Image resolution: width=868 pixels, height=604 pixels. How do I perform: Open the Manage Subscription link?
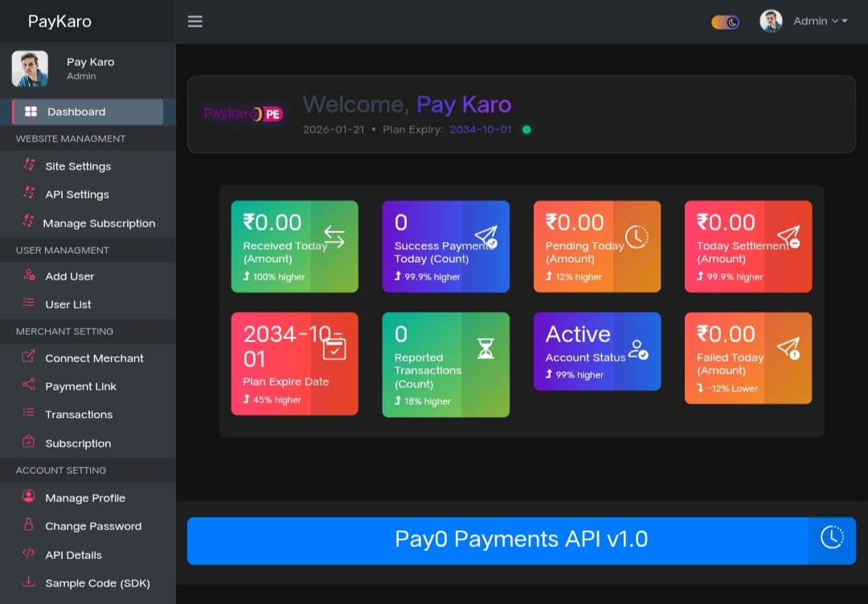click(x=99, y=223)
